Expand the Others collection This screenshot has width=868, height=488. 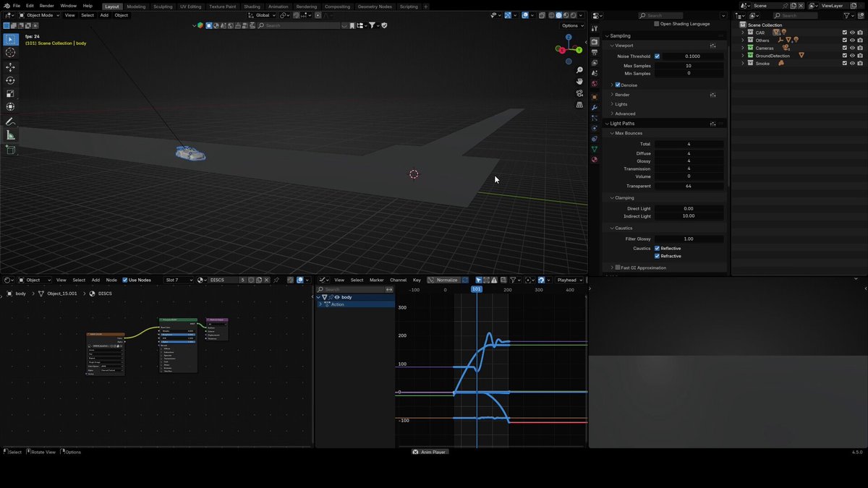tap(742, 40)
